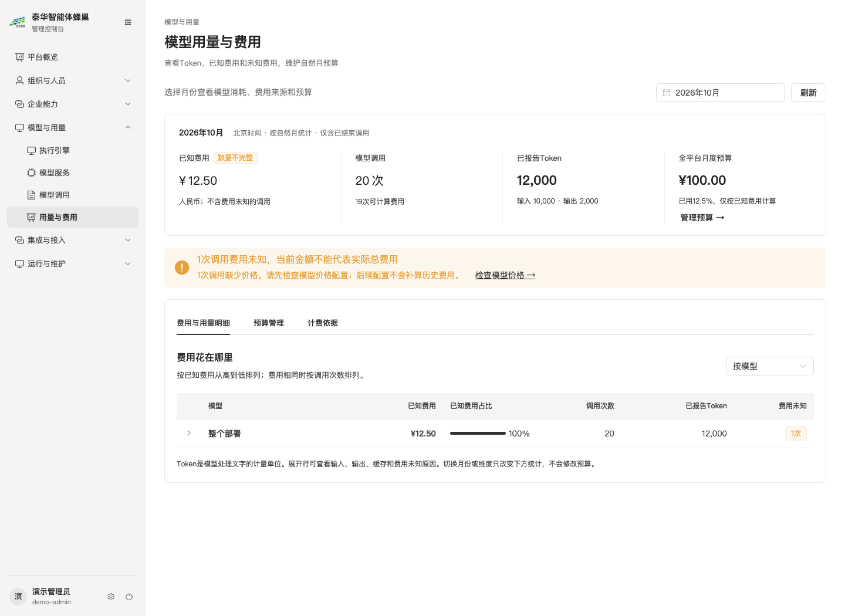This screenshot has height=616, width=845.
Task: Click the 组织与人员 person icon
Action: (19, 80)
